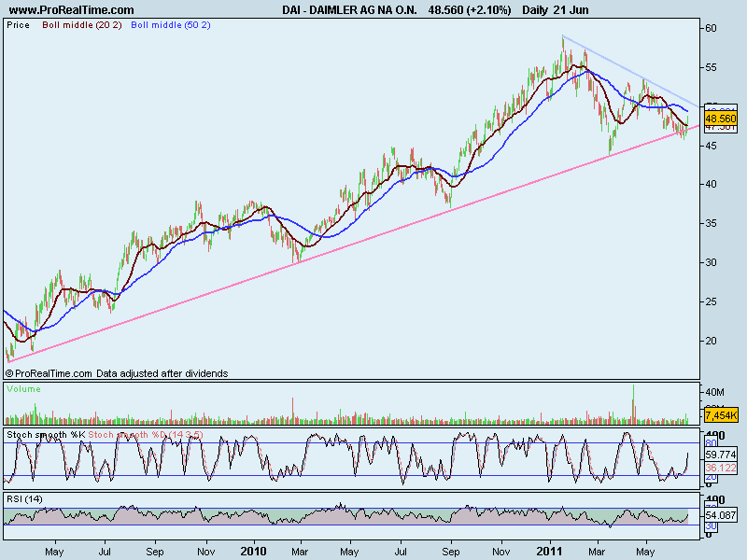
Task: Select the Boll middle (20 2) legend entry
Action: (x=82, y=25)
